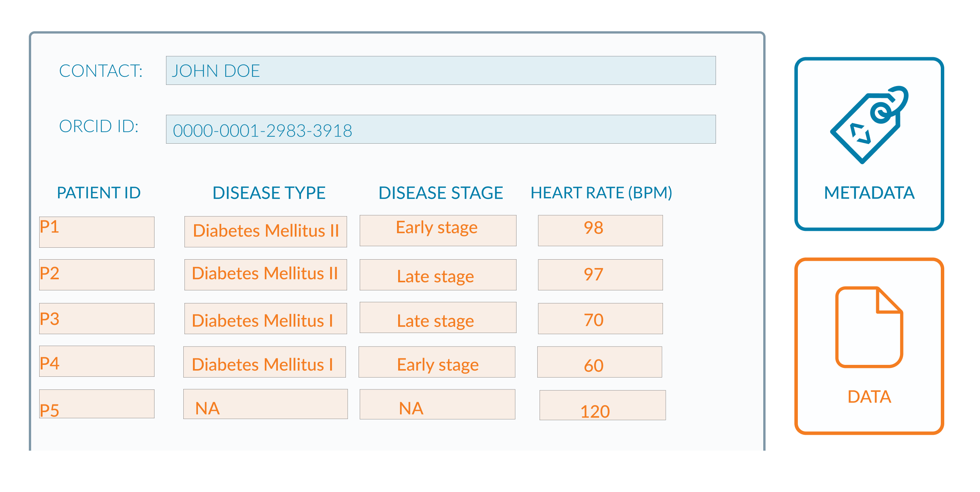Click P2's Late stage cell

[x=438, y=275]
